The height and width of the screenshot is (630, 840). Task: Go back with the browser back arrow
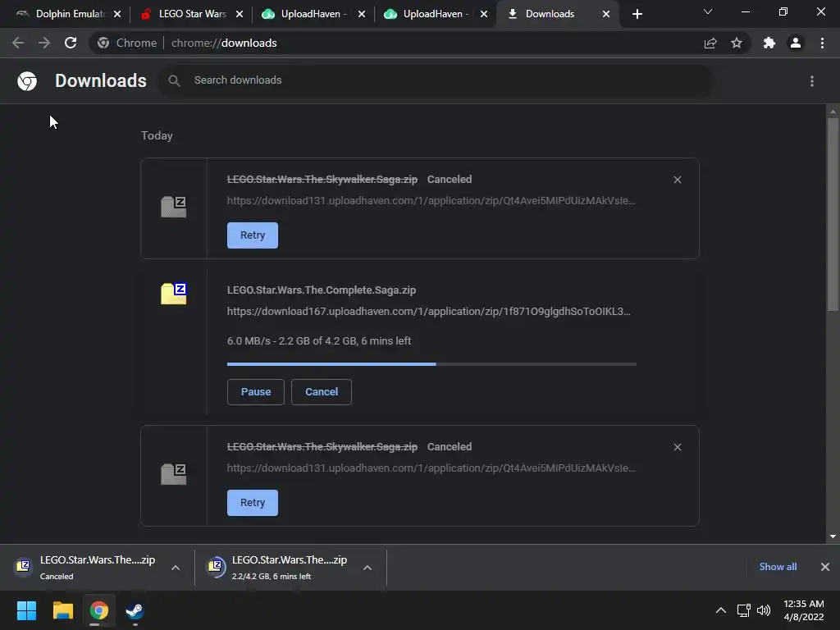coord(18,43)
